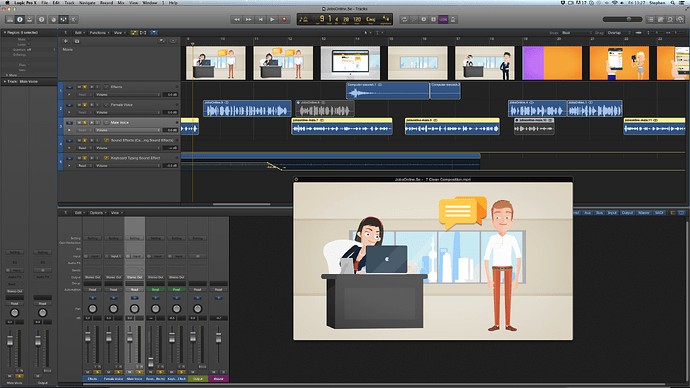The height and width of the screenshot is (388, 690).
Task: Toggle Sound Effects track automation enable box
Action: [x=106, y=140]
